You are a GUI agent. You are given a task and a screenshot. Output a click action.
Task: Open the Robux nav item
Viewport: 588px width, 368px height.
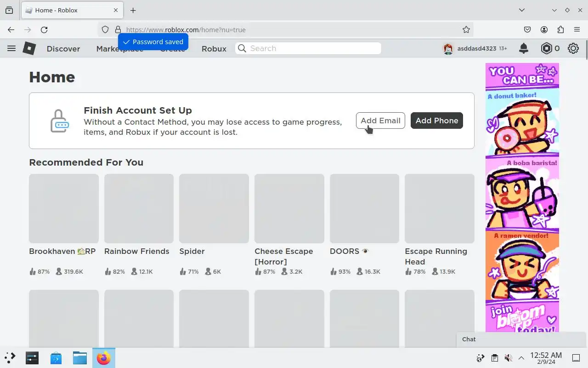pyautogui.click(x=214, y=49)
